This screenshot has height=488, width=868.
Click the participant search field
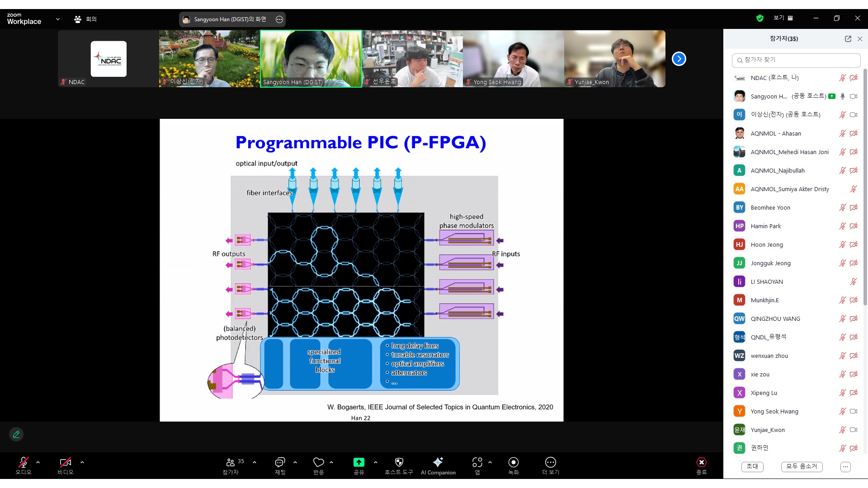coord(796,60)
